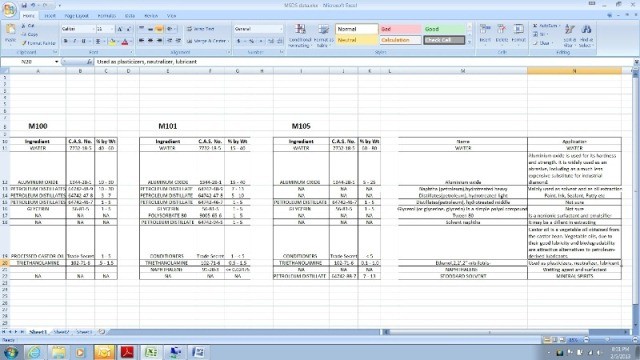
Task: Open the Formulas tab
Action: tap(107, 16)
